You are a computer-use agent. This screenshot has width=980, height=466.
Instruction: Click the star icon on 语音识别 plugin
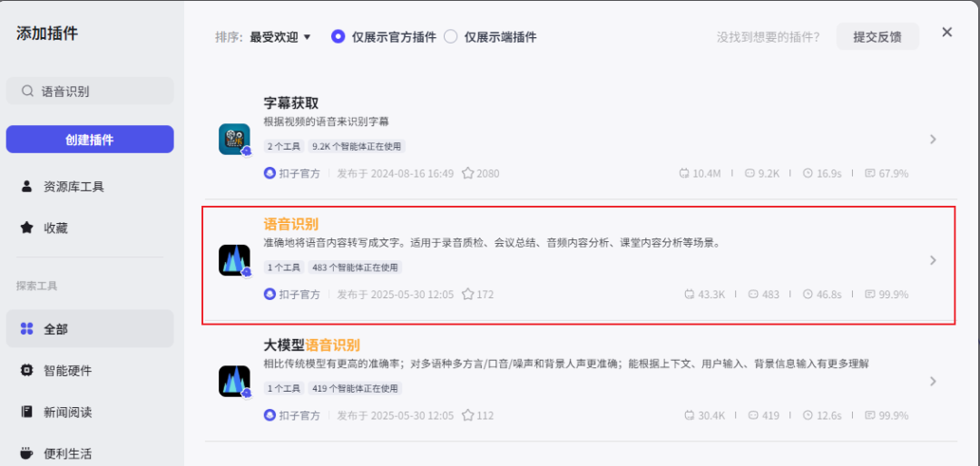click(468, 295)
